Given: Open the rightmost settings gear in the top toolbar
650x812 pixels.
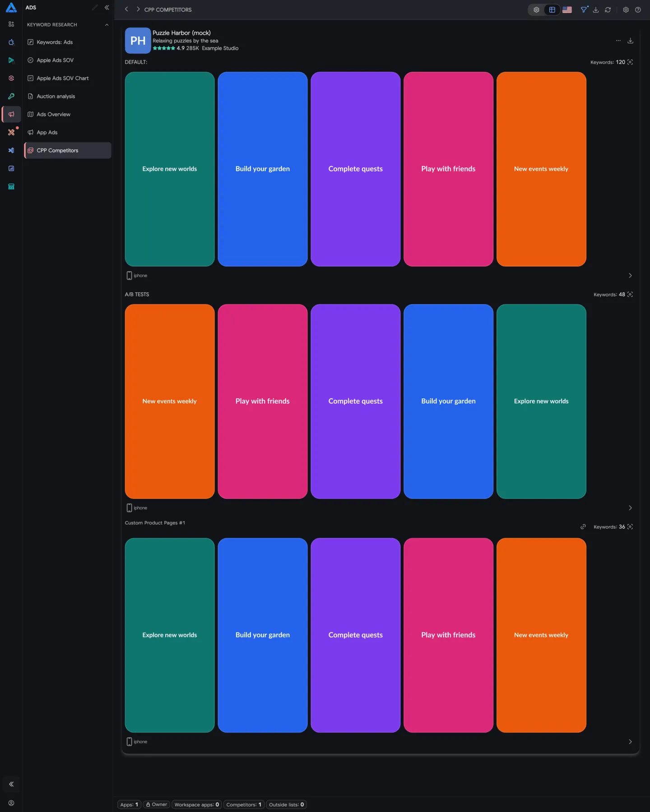Looking at the screenshot, I should click(626, 9).
